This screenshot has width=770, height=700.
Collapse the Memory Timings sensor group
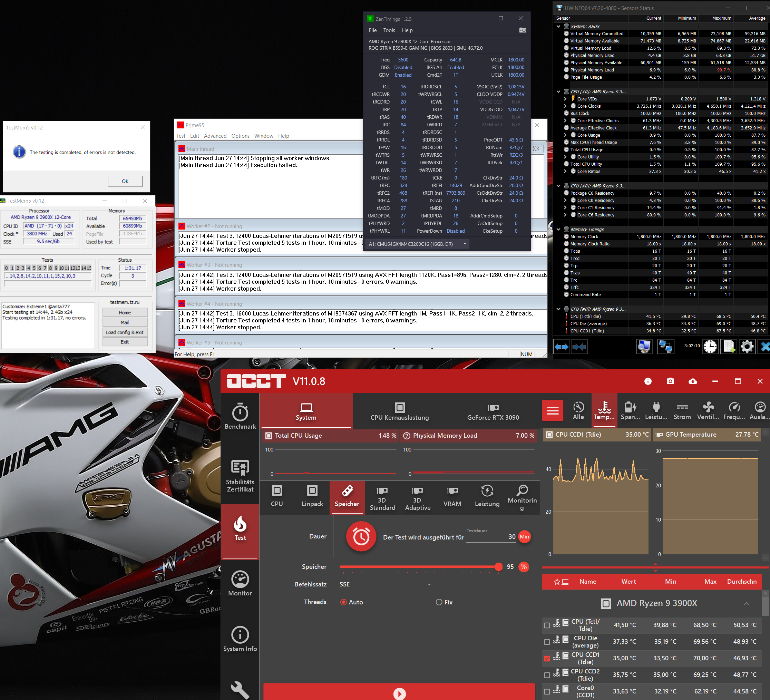[558, 230]
